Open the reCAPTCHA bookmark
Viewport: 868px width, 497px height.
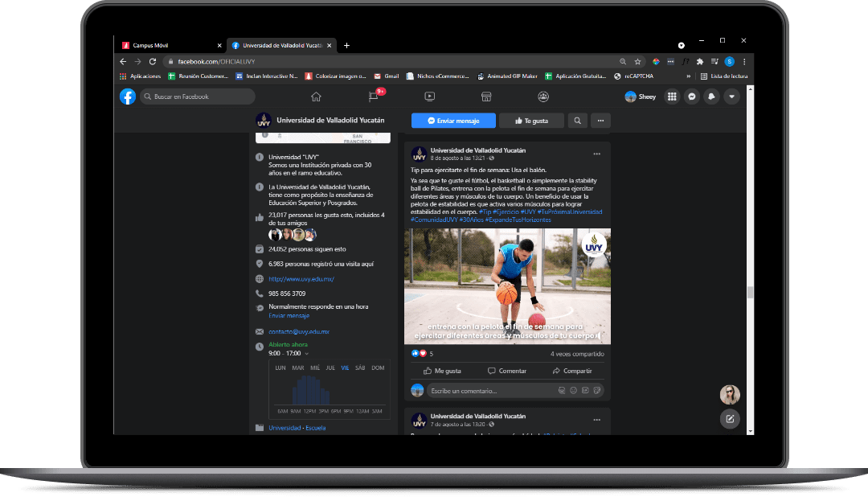pyautogui.click(x=634, y=76)
